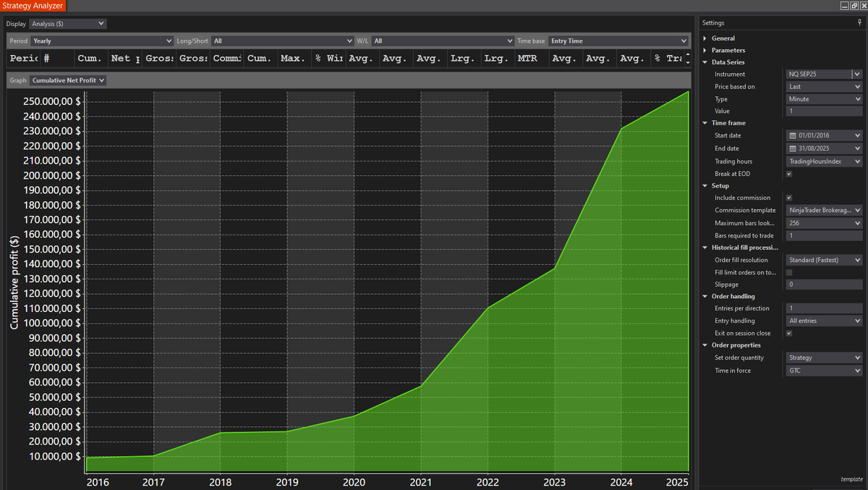Click the grid's small scroll up arrow

tap(688, 54)
